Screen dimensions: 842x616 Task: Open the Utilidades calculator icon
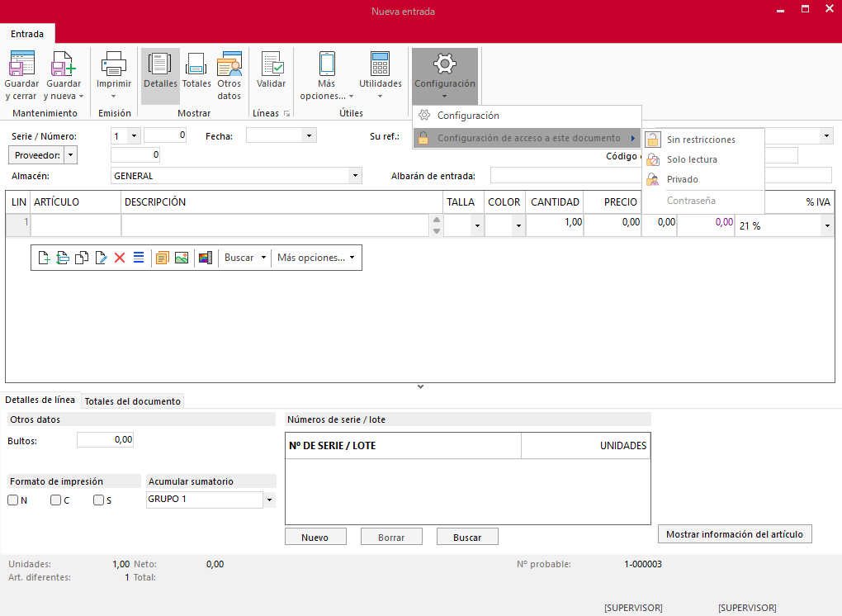[381, 64]
